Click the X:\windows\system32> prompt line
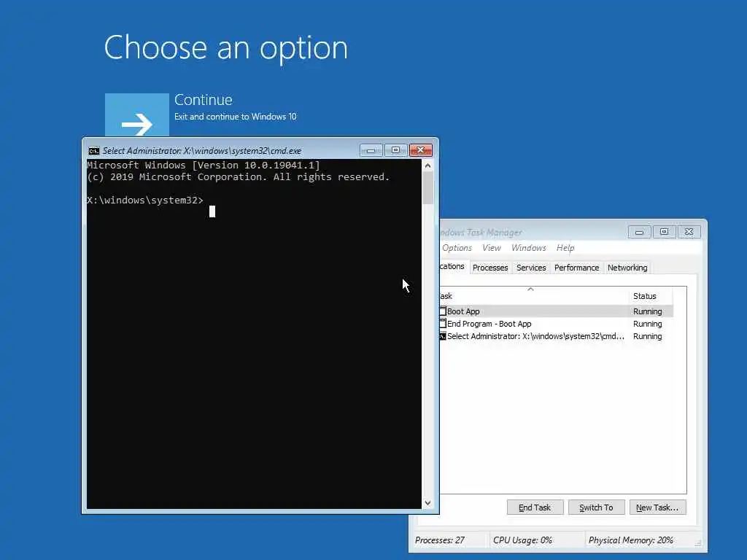The width and height of the screenshot is (747, 560). coord(145,201)
